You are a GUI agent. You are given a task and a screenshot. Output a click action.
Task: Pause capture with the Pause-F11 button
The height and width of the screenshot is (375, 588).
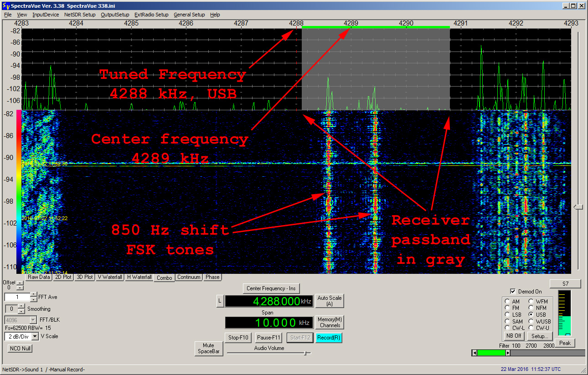tap(269, 338)
